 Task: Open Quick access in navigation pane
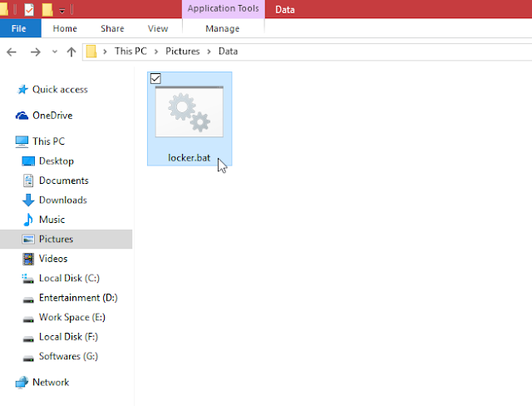(60, 90)
